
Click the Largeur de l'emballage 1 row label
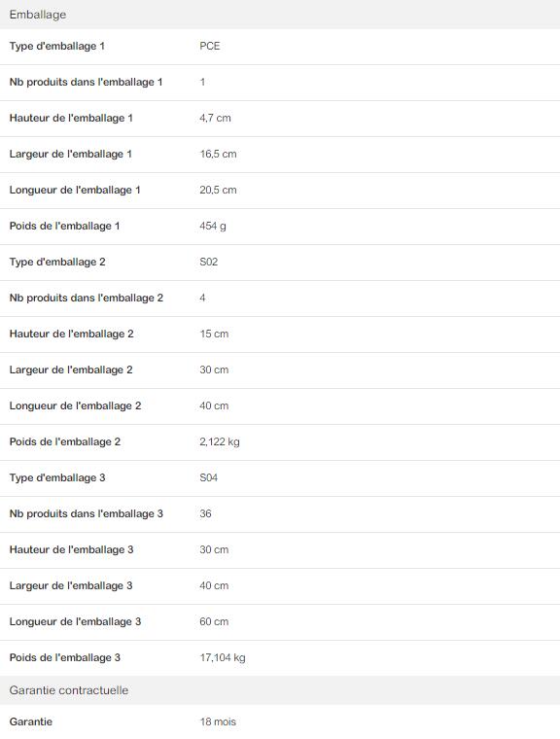click(70, 154)
